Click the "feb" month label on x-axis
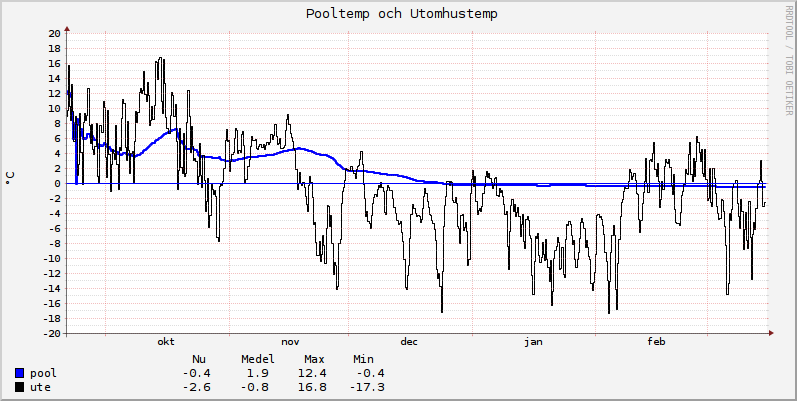This screenshot has width=797, height=401. pos(656,342)
